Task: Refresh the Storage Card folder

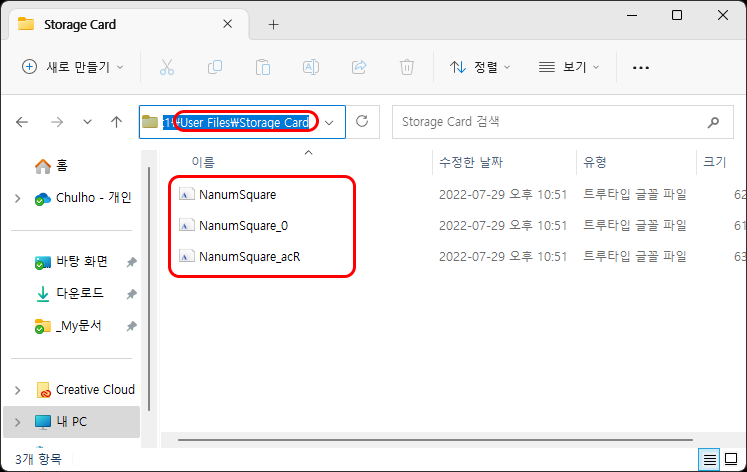Action: [x=362, y=121]
